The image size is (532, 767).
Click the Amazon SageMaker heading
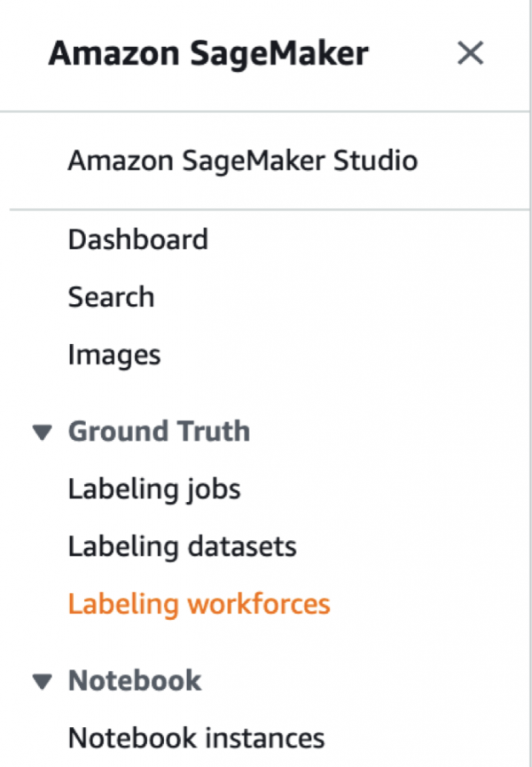[208, 53]
